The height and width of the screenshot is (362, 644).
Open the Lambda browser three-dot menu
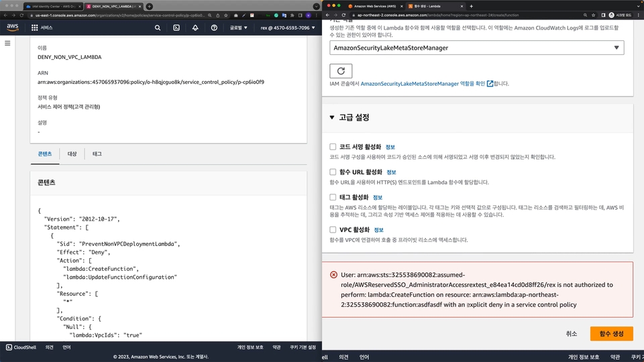coord(638,15)
